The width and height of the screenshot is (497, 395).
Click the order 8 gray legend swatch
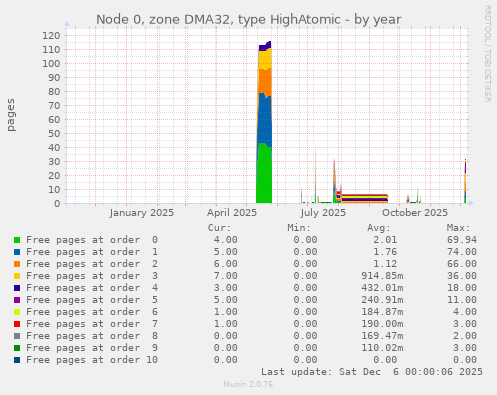tap(17, 336)
